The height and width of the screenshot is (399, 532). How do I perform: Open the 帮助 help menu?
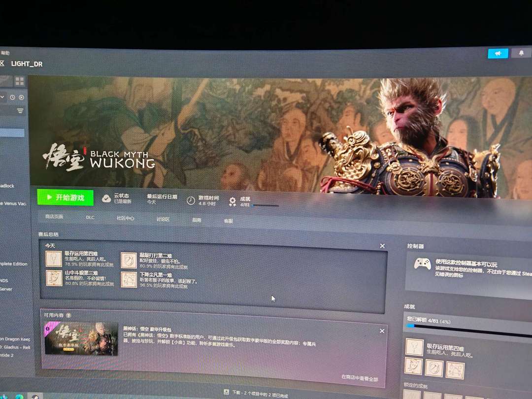point(5,53)
